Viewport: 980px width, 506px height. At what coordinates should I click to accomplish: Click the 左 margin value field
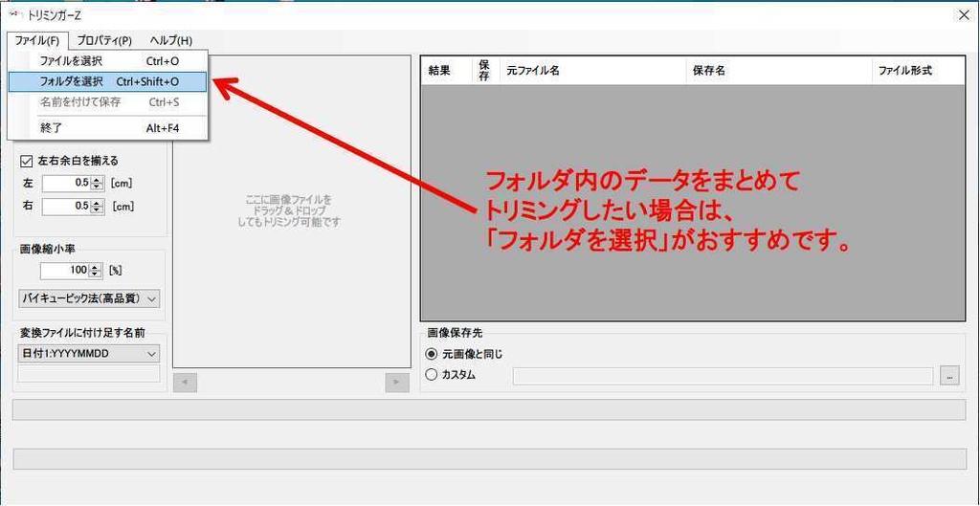pos(67,184)
